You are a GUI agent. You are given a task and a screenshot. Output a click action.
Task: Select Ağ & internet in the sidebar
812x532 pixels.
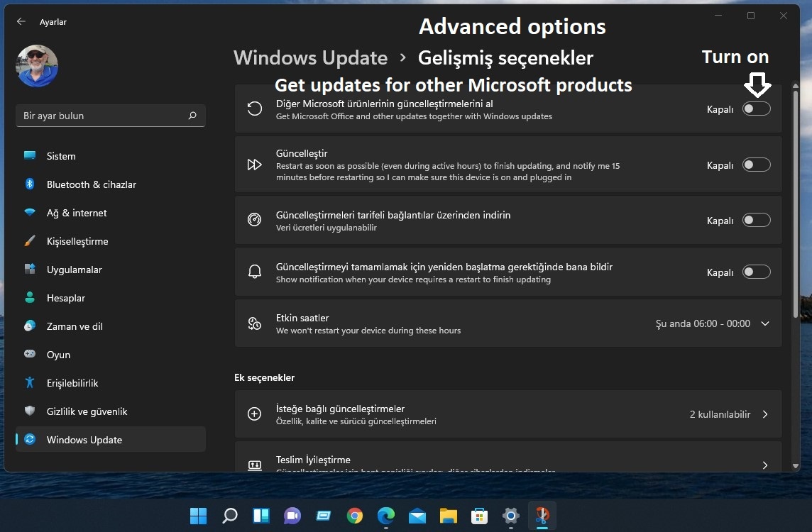coord(110,213)
